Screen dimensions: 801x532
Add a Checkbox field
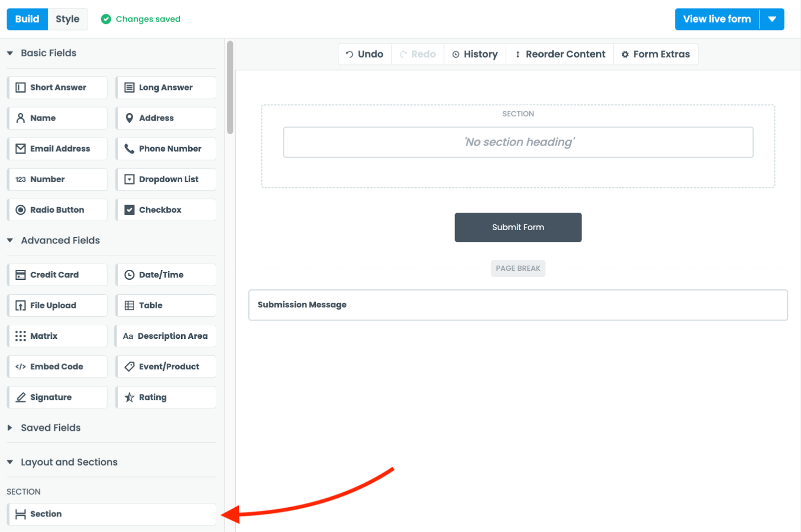[166, 210]
